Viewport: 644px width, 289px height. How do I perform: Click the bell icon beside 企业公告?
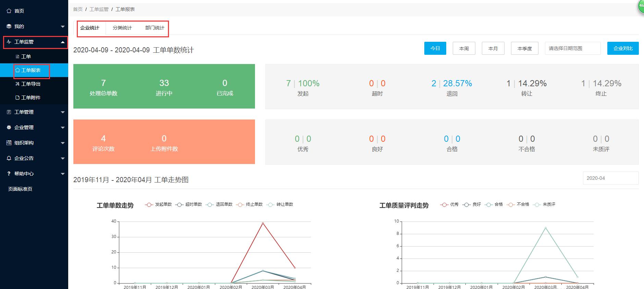[9, 158]
